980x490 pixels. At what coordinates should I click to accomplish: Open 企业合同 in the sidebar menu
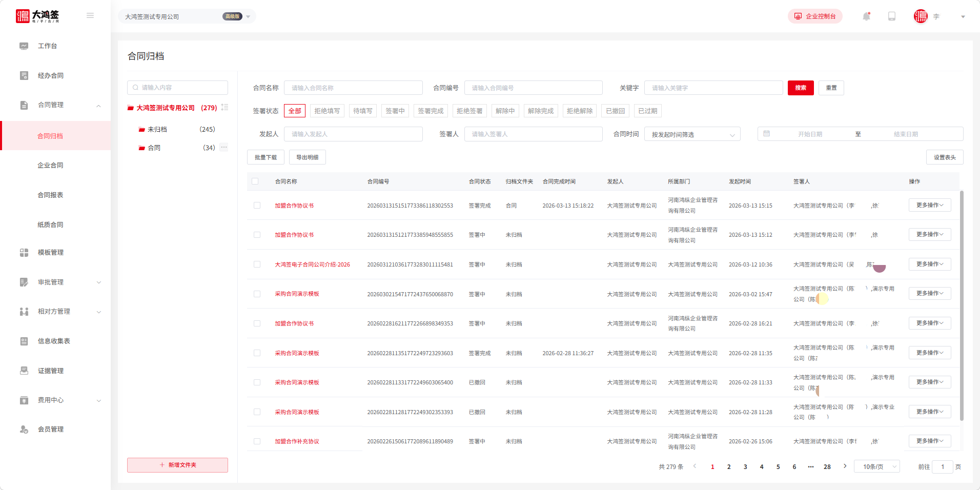pyautogui.click(x=50, y=166)
